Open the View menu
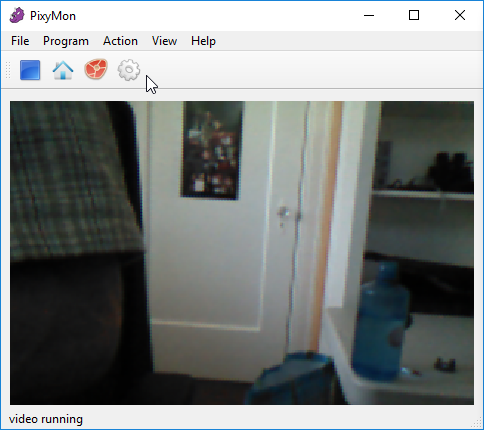 point(164,41)
